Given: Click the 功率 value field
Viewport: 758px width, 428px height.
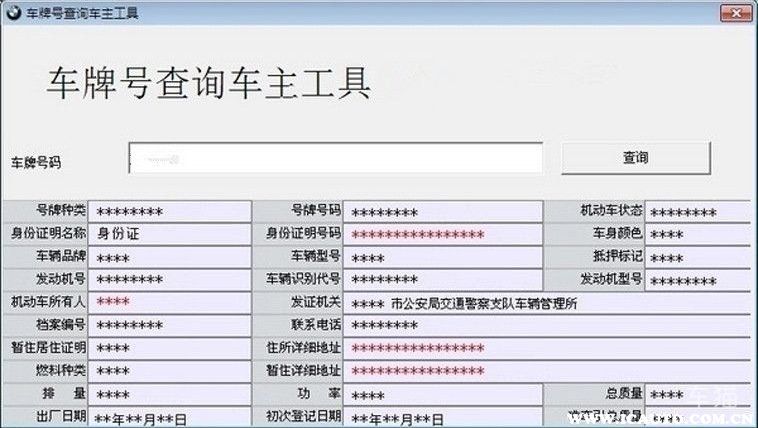Looking at the screenshot, I should [441, 395].
